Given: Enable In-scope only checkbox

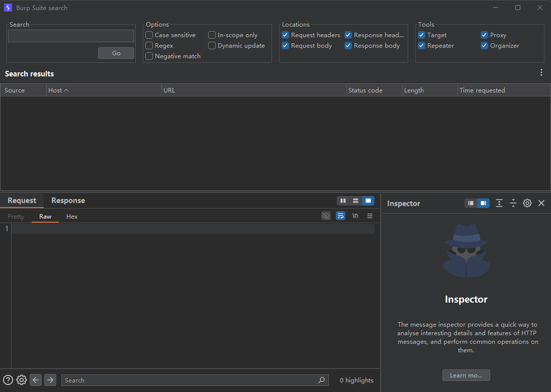Looking at the screenshot, I should tap(212, 35).
